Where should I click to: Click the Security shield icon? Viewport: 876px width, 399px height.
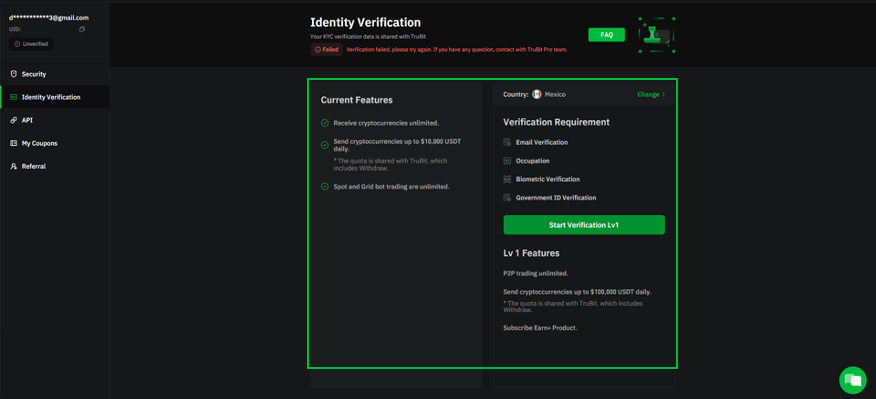13,74
